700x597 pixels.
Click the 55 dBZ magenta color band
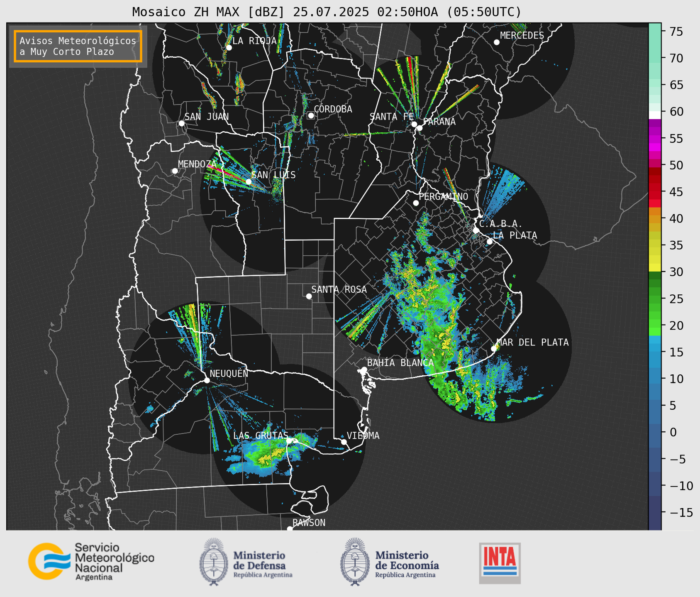[x=655, y=139]
